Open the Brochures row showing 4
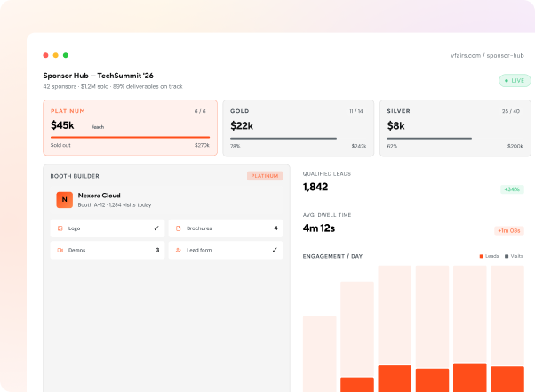 (226, 228)
